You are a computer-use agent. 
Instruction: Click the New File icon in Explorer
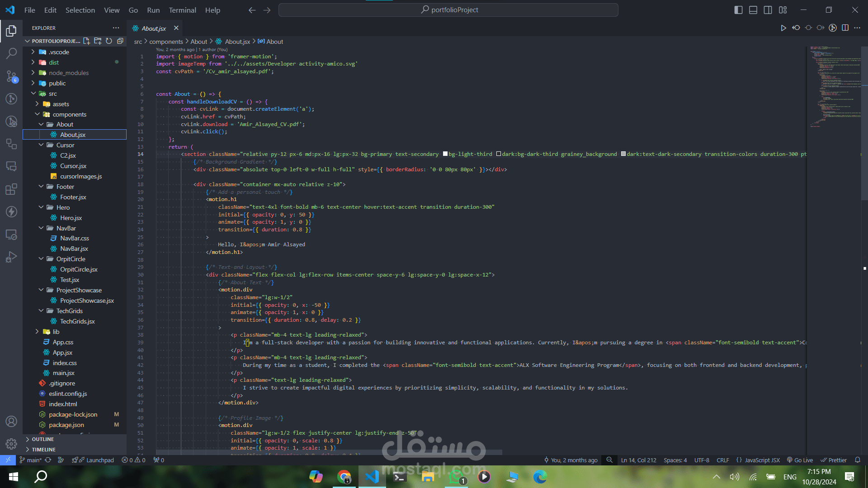[86, 41]
